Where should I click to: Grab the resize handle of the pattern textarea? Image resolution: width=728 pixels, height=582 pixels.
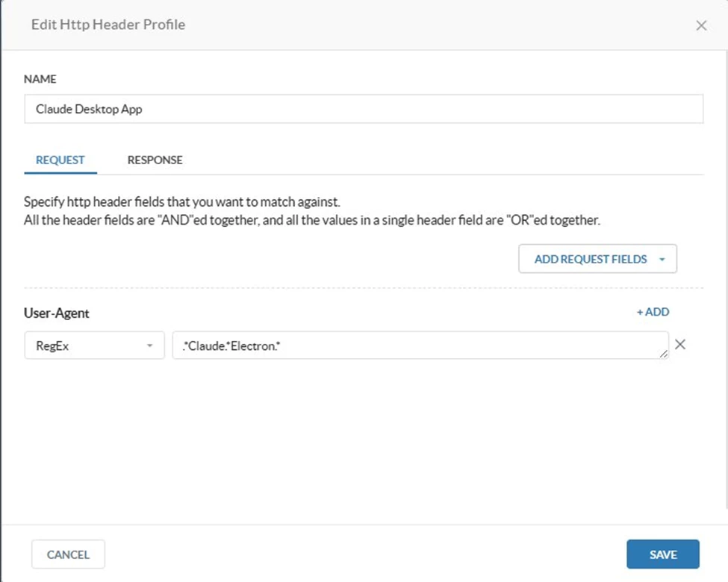(x=664, y=354)
